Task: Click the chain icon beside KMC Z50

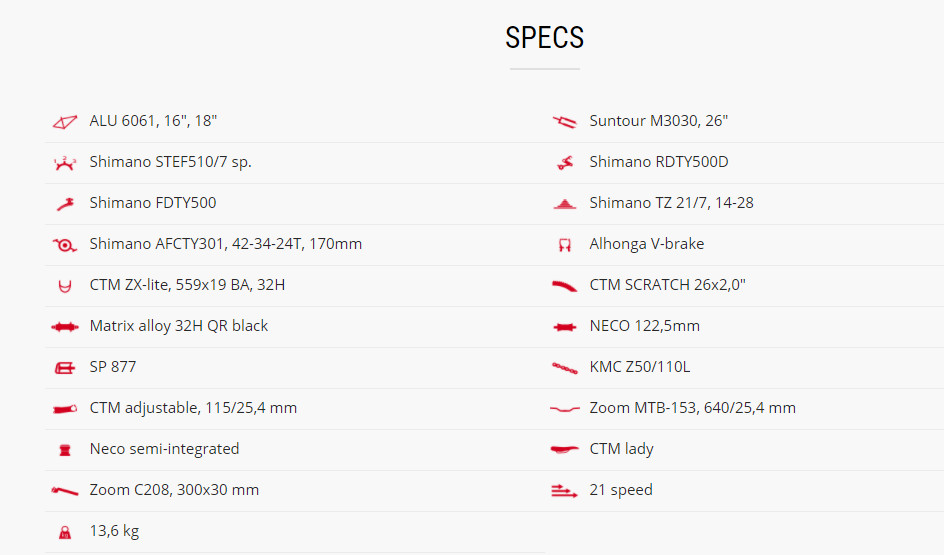Action: tap(564, 368)
